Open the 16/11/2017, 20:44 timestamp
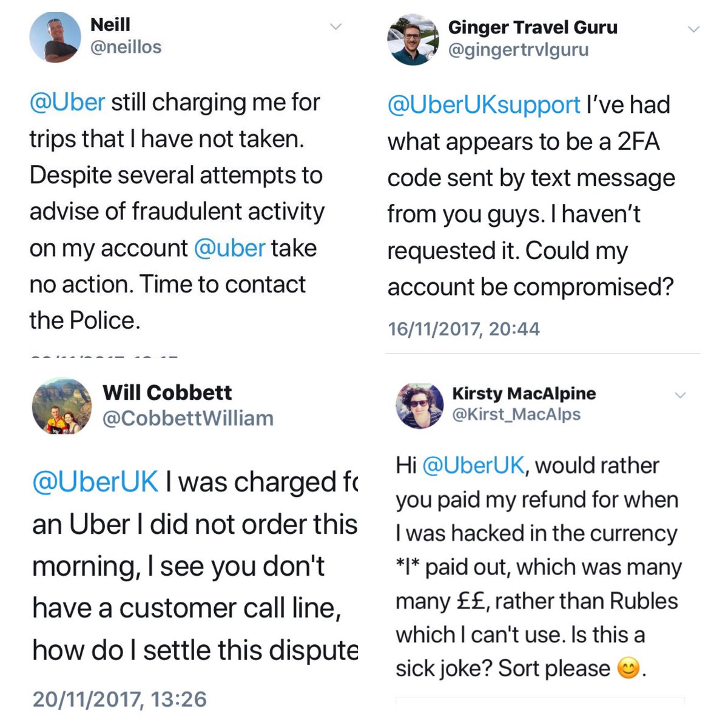Screen dimensions: 728x728 click(x=463, y=329)
